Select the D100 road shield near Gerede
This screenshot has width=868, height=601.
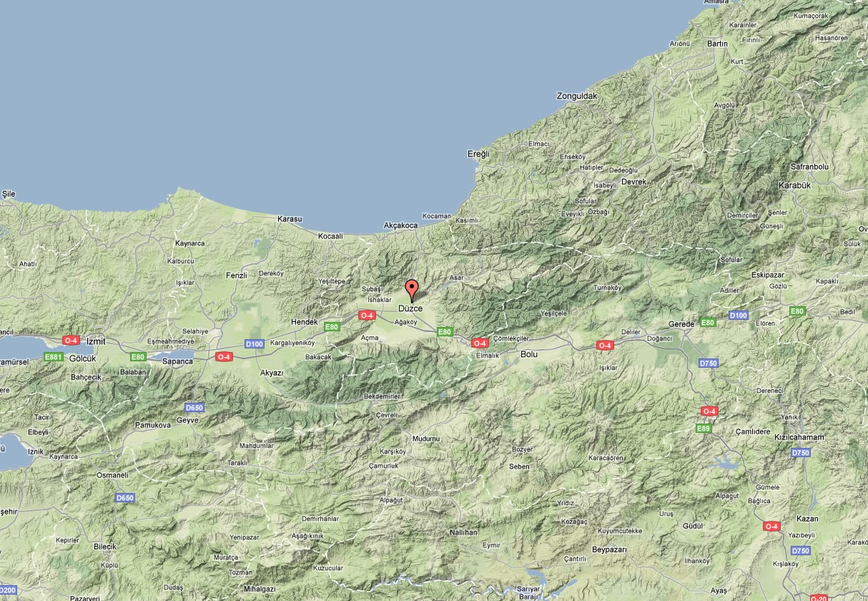click(738, 316)
